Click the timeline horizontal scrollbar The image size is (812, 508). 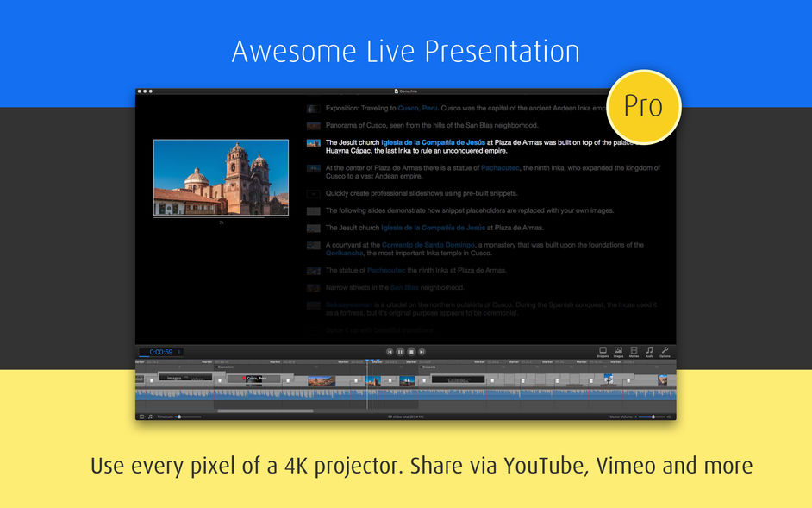coord(265,411)
